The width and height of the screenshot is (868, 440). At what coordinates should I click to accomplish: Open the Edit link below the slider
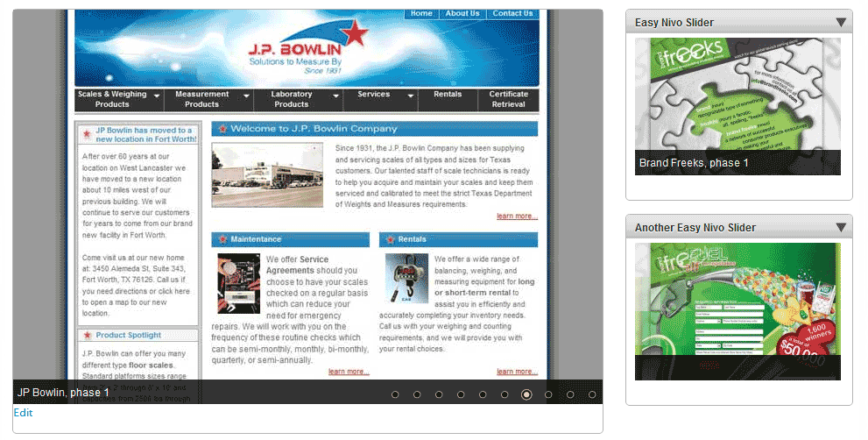23,412
